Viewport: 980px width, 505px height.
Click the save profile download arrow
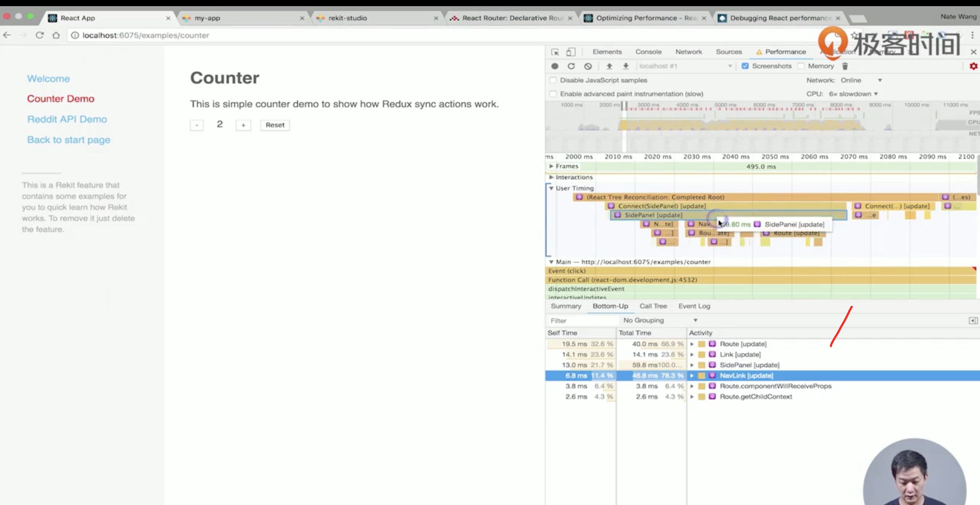(625, 66)
